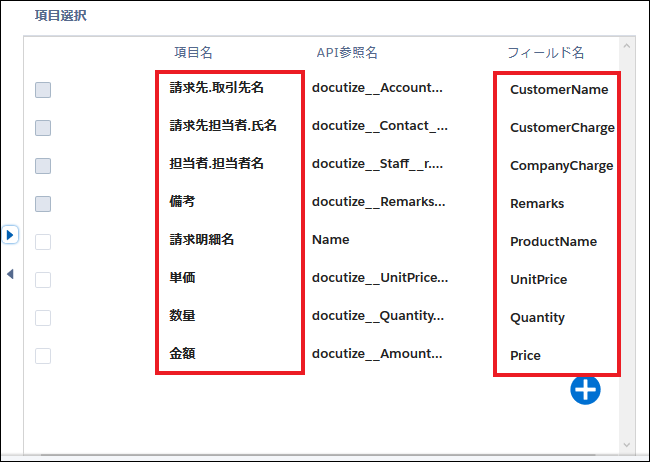Click the docutize__Amount... API name
650x462 pixels.
(x=377, y=354)
